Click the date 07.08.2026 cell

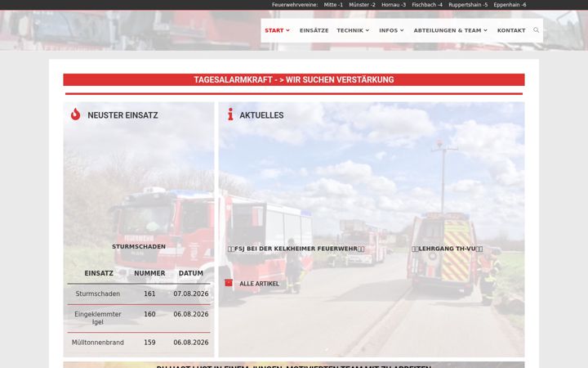coord(191,294)
